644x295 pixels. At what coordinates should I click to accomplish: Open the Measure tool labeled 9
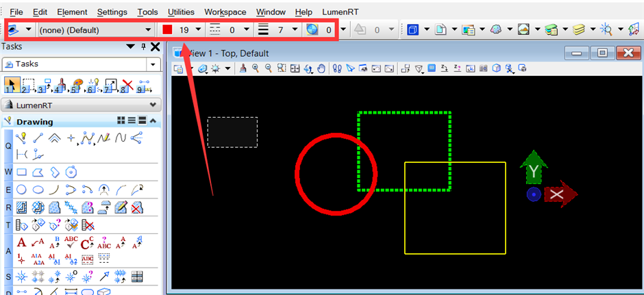(x=144, y=86)
